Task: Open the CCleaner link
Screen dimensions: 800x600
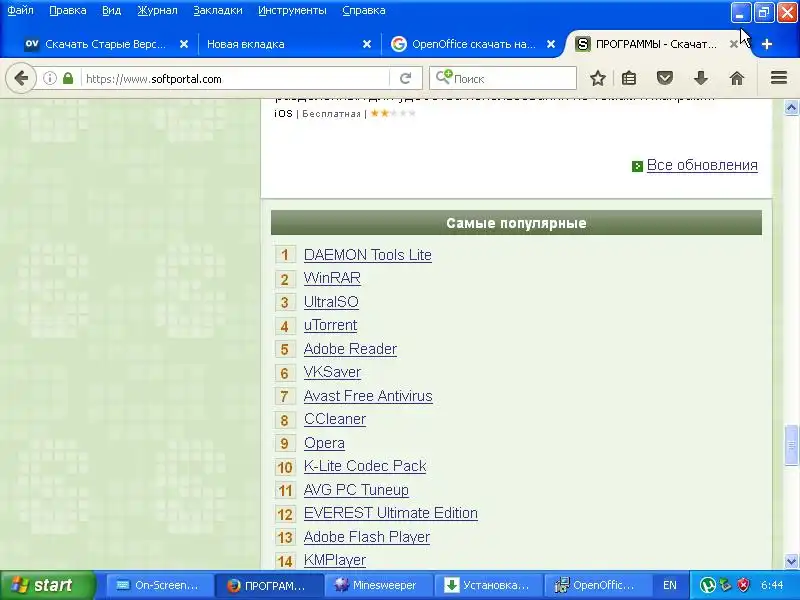Action: pyautogui.click(x=335, y=419)
